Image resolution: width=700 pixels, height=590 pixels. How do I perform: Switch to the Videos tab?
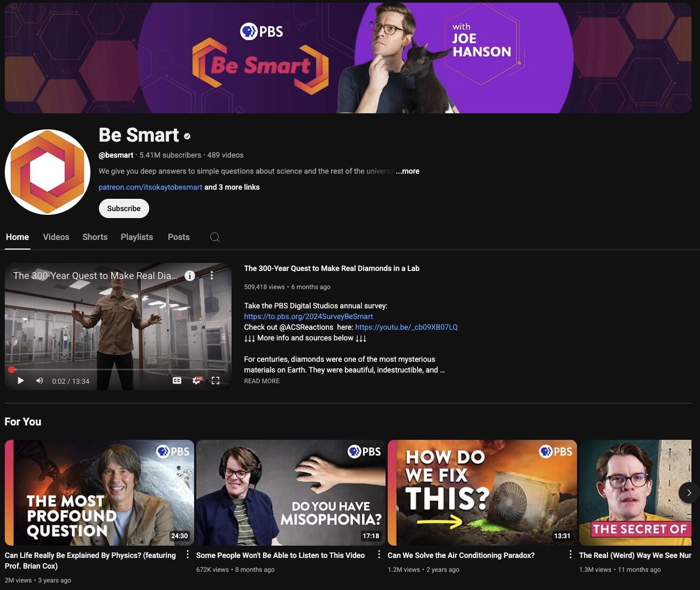coord(56,237)
